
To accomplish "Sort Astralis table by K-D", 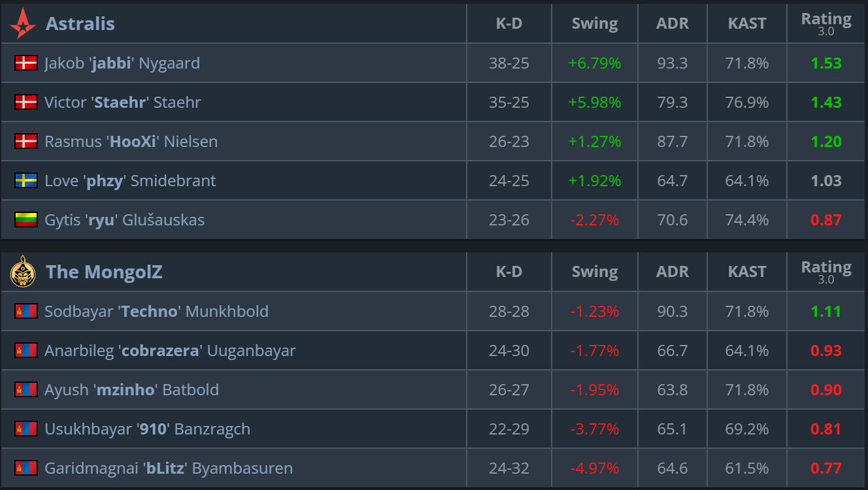I will point(509,24).
